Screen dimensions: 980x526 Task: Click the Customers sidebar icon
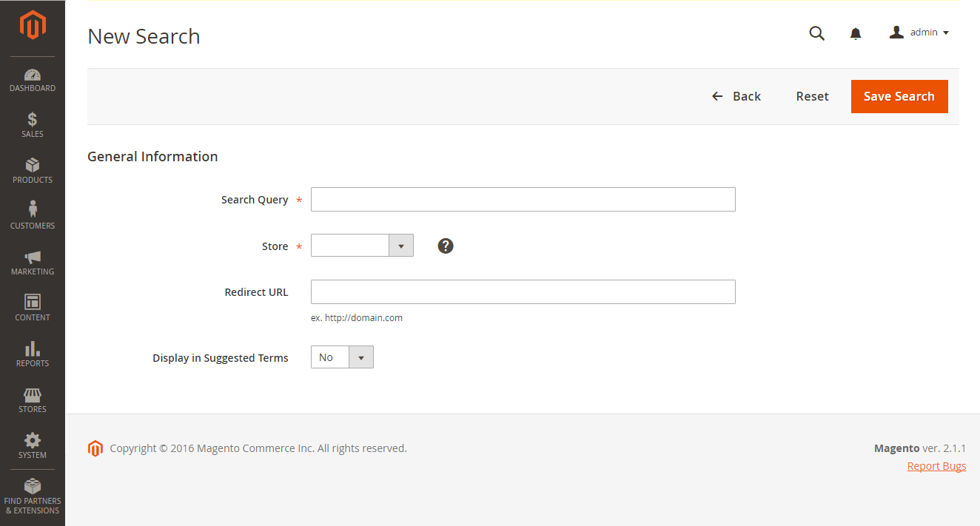click(x=32, y=216)
